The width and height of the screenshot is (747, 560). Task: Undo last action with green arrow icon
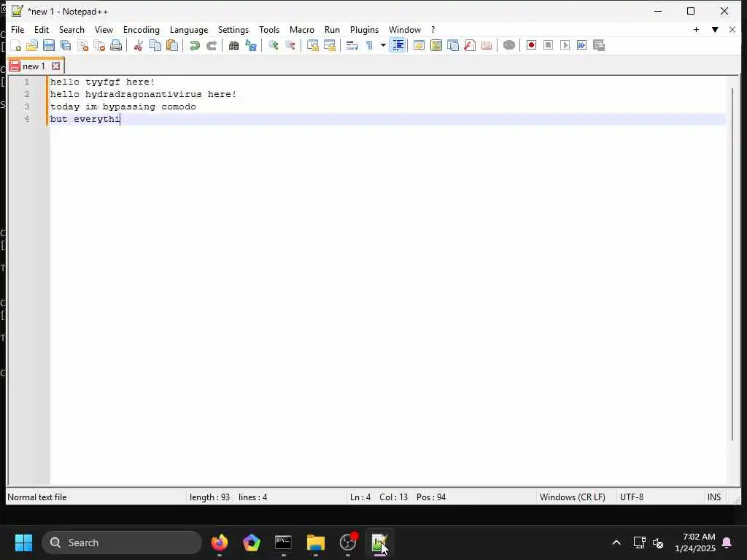(194, 46)
